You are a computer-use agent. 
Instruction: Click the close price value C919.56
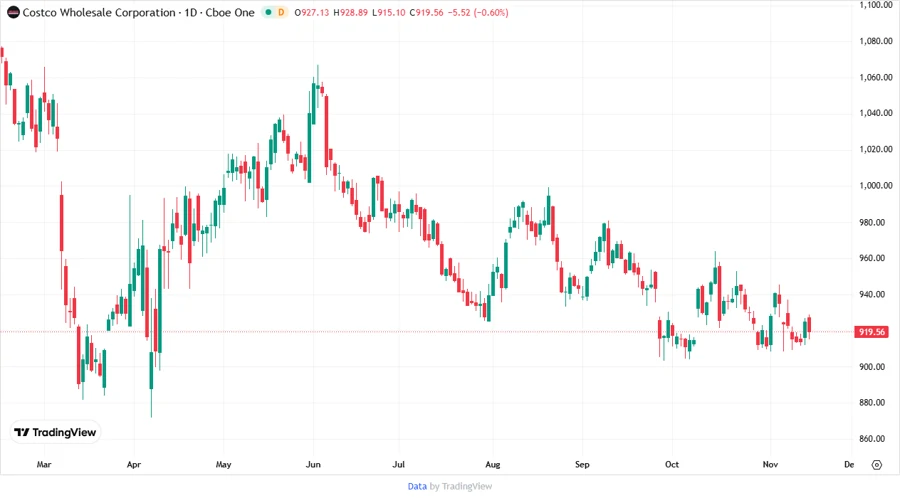coord(426,13)
